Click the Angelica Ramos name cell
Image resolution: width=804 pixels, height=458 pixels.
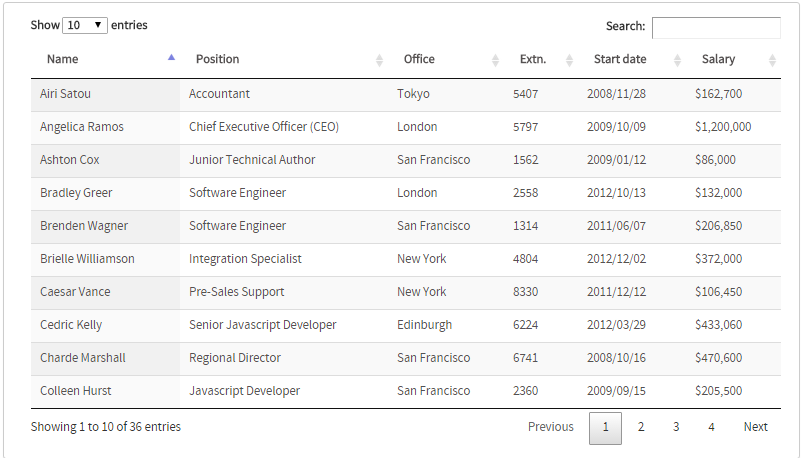click(82, 127)
